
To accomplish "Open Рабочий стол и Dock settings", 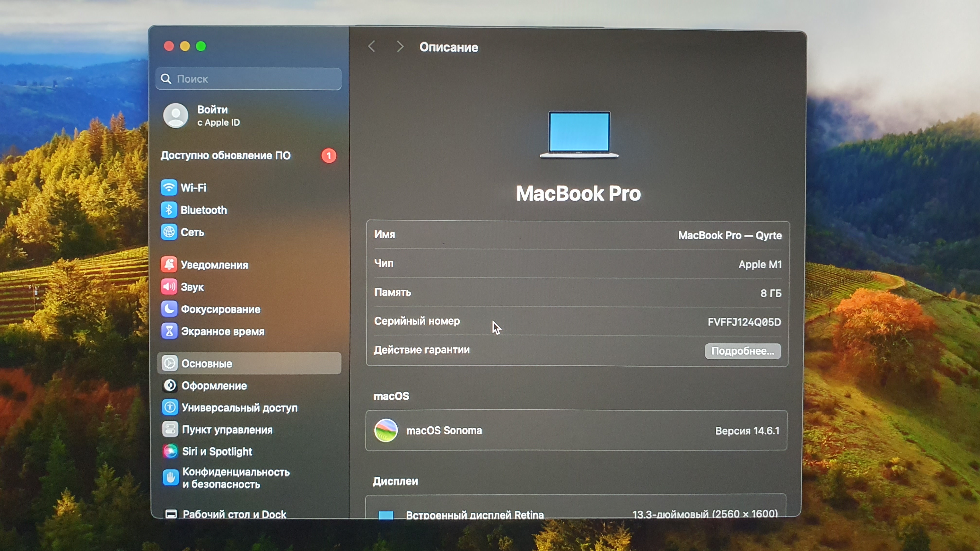I will (x=234, y=514).
